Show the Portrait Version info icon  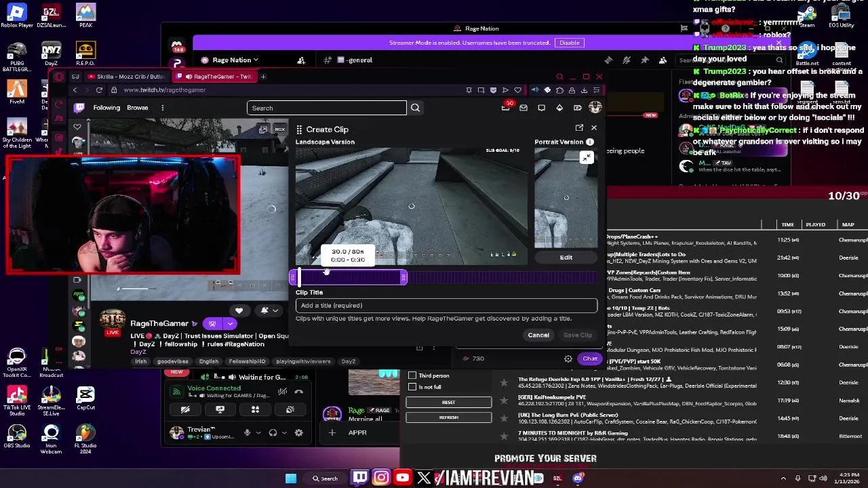click(590, 142)
